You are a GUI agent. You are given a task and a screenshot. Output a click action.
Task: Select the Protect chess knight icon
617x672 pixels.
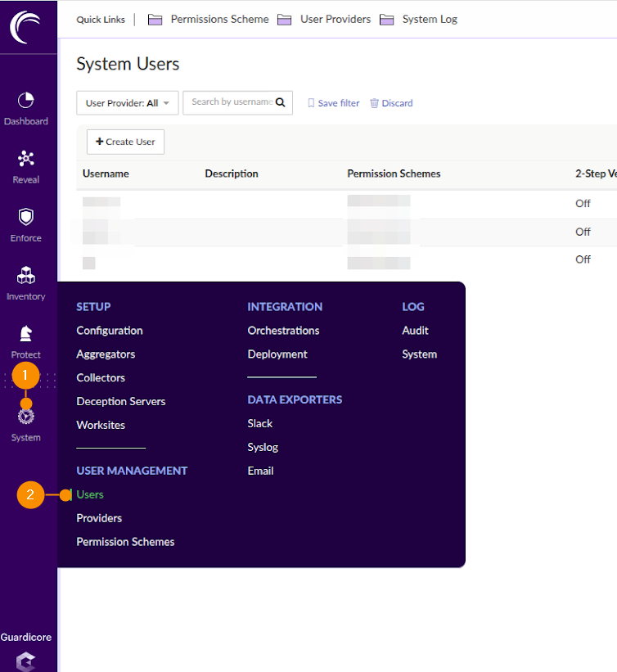pyautogui.click(x=26, y=334)
